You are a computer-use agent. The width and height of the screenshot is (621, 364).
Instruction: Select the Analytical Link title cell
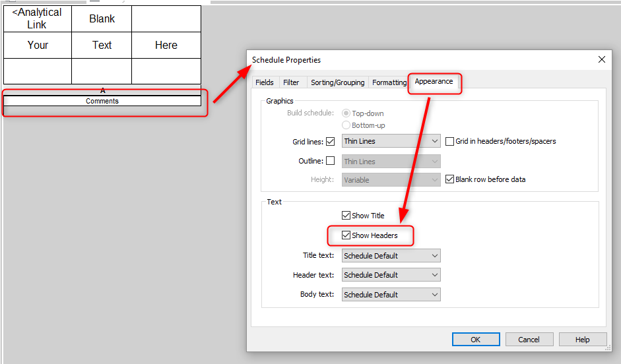tap(38, 18)
